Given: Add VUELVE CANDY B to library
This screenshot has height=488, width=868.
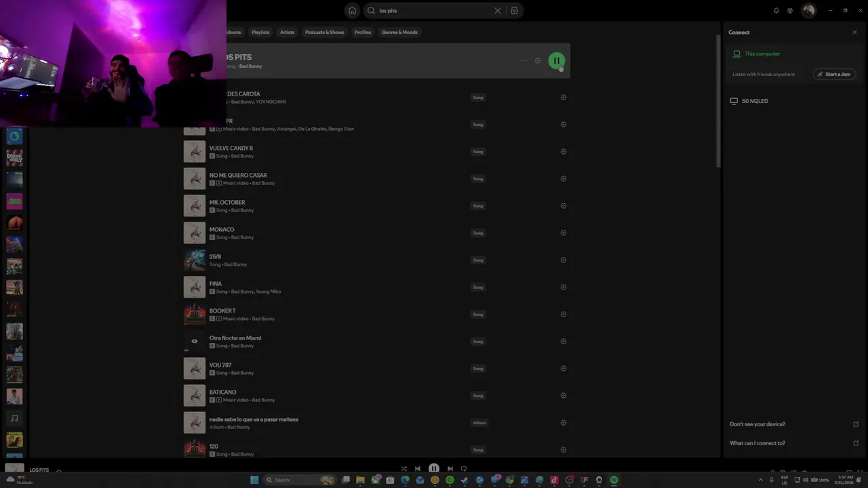Looking at the screenshot, I should click(564, 152).
